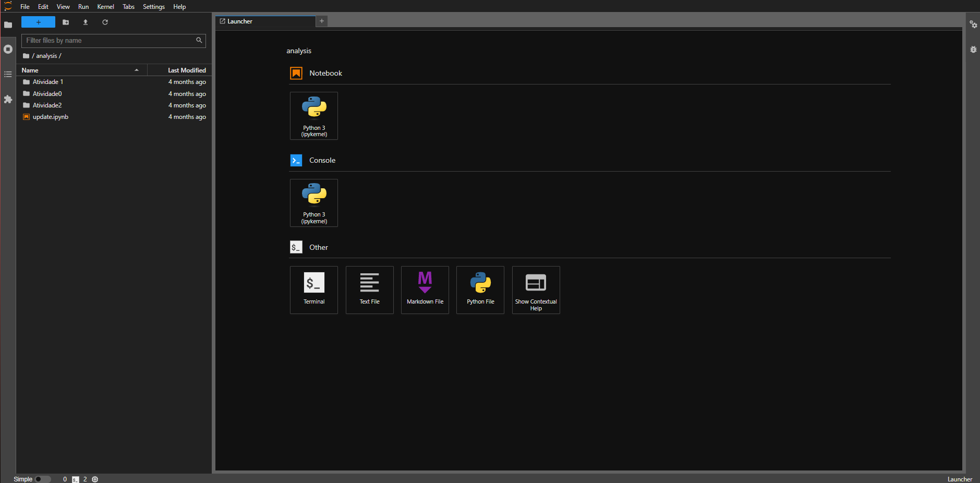
Task: Select the update.ipynb notebook file
Action: click(x=114, y=117)
